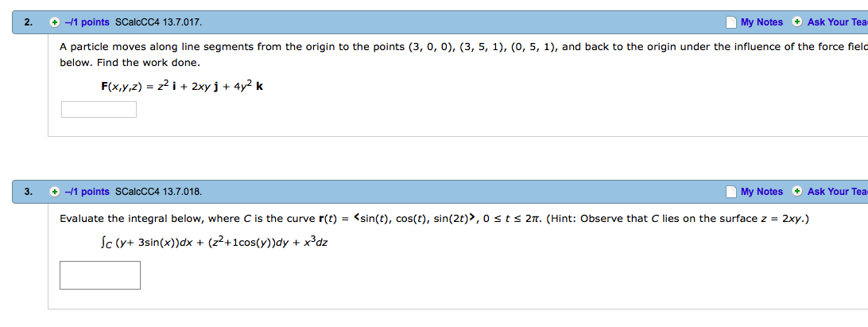Focus the work done answer box in question 2
The image size is (868, 327).
click(x=99, y=109)
